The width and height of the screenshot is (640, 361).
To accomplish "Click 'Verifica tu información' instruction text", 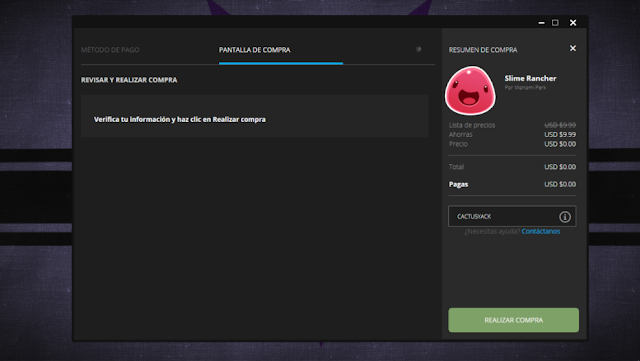I will point(180,119).
